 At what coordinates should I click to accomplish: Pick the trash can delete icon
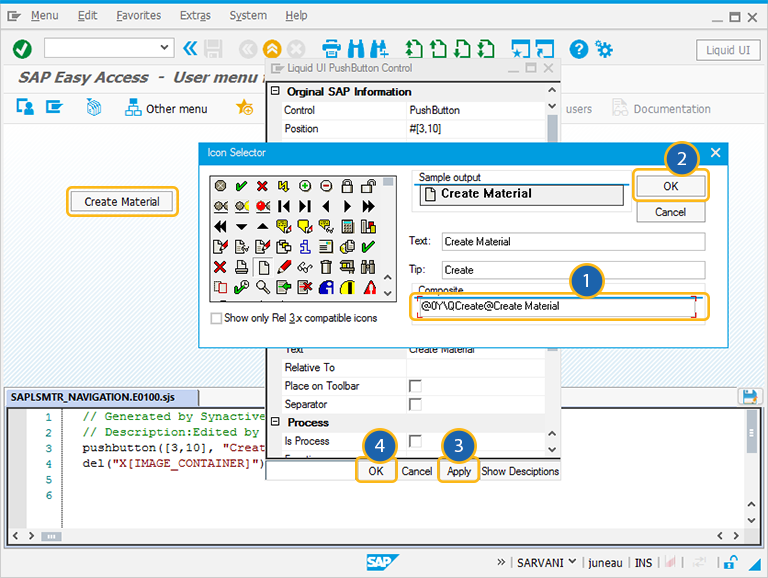tap(326, 267)
